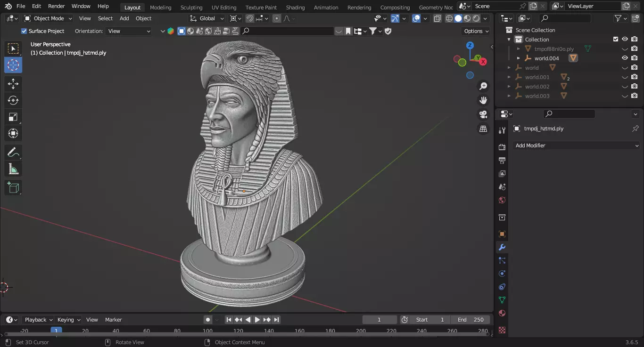Open the Object Data mesh properties tab
Screen dimensions: 644x347
click(502, 300)
